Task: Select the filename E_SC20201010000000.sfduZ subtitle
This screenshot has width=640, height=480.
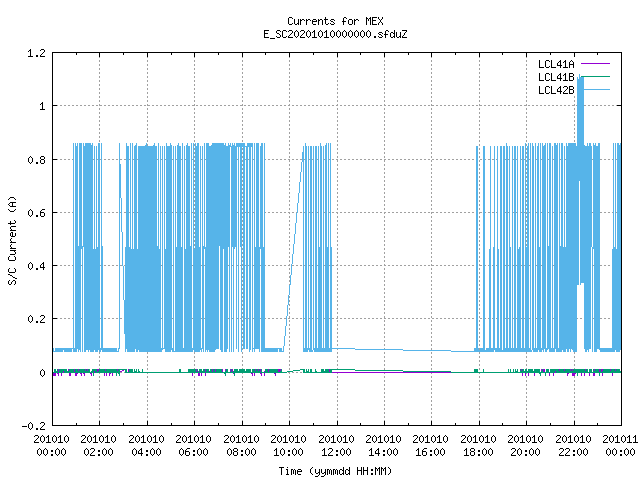Action: point(335,34)
